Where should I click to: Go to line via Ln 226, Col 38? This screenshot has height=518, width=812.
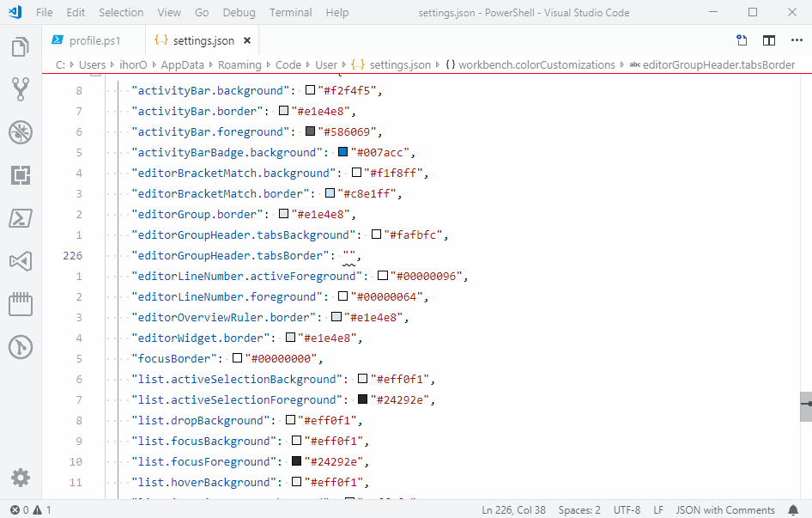[x=513, y=509]
